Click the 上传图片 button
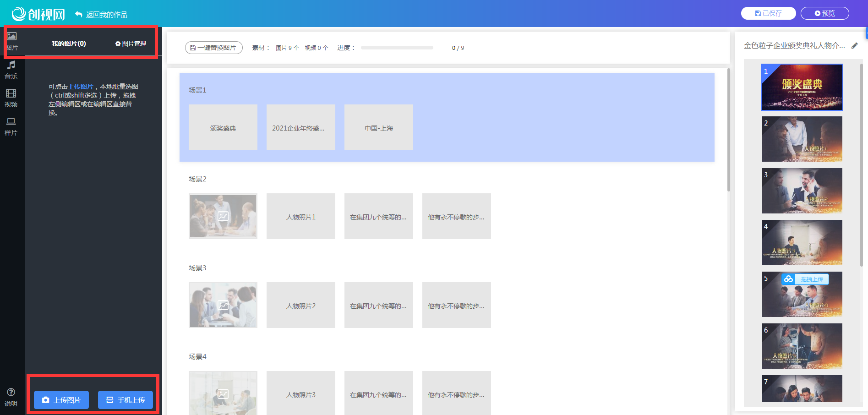The image size is (868, 415). click(61, 400)
